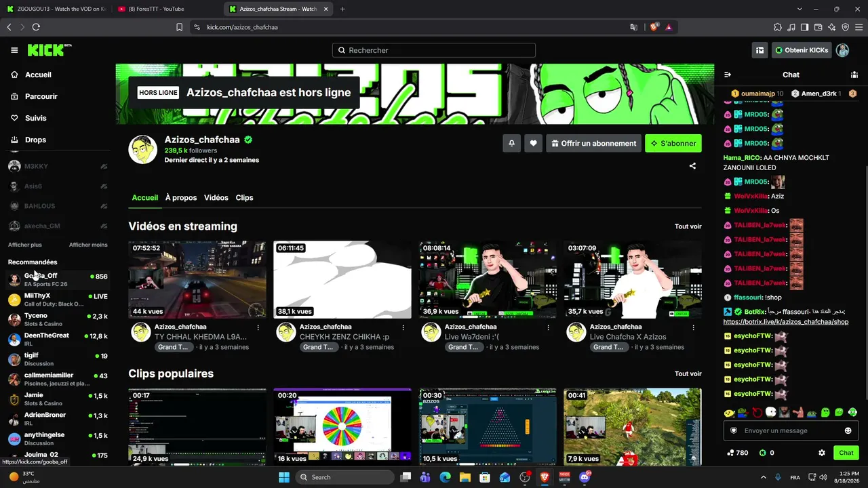Click the S'abonner subscribe button

(673, 143)
